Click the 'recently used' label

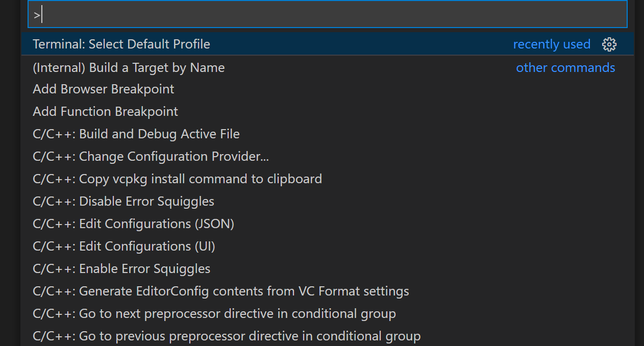(x=552, y=44)
